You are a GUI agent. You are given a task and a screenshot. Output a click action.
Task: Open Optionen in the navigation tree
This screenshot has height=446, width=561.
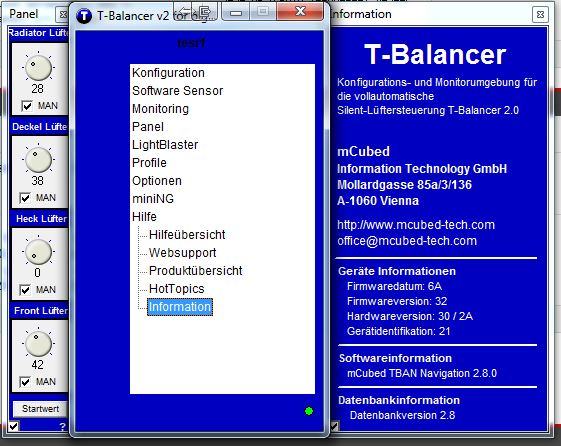click(x=157, y=181)
